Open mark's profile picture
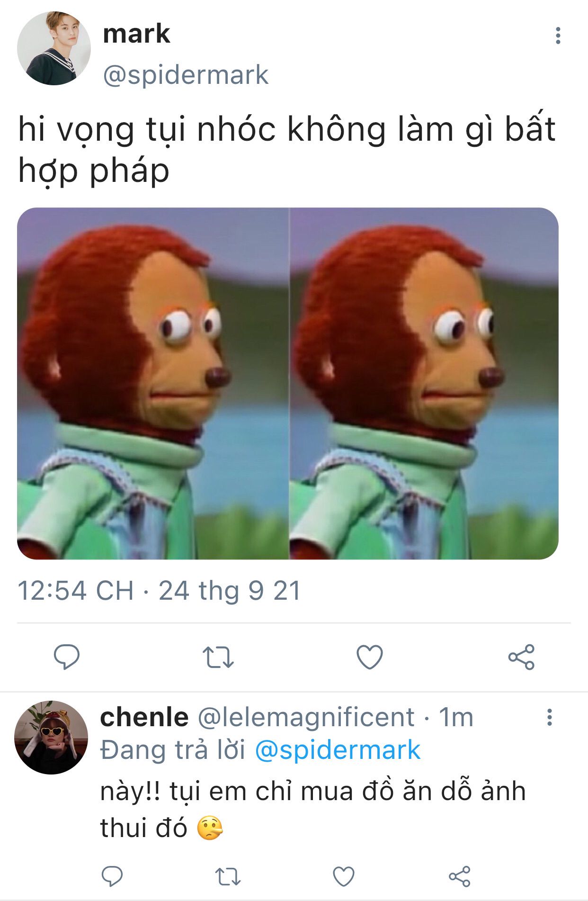The height and width of the screenshot is (901, 588). (53, 48)
